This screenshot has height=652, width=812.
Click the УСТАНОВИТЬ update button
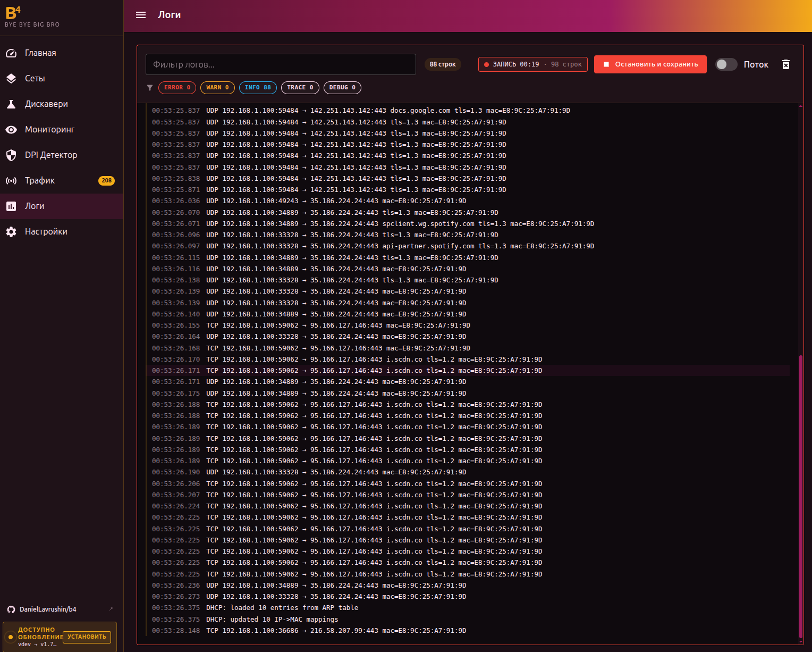87,637
